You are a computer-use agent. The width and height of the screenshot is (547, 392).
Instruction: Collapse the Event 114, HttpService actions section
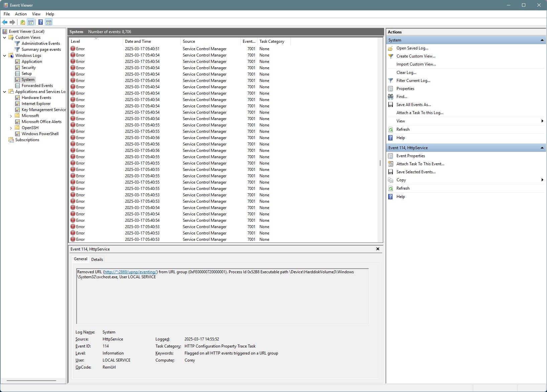click(542, 148)
